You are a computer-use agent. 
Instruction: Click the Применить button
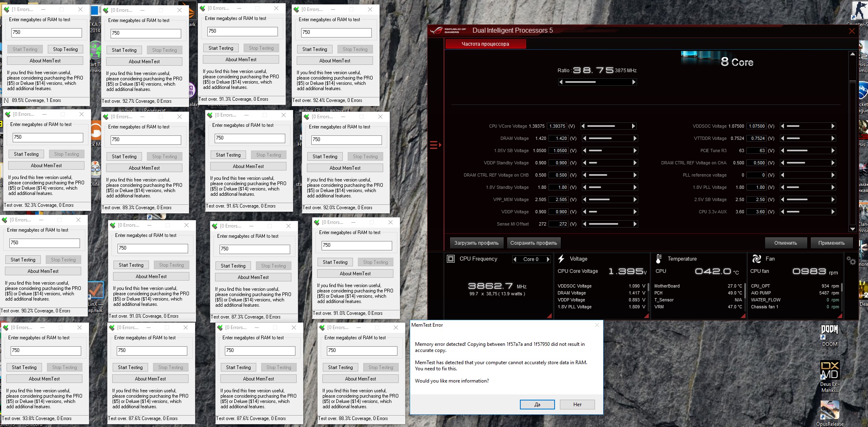[x=831, y=243]
